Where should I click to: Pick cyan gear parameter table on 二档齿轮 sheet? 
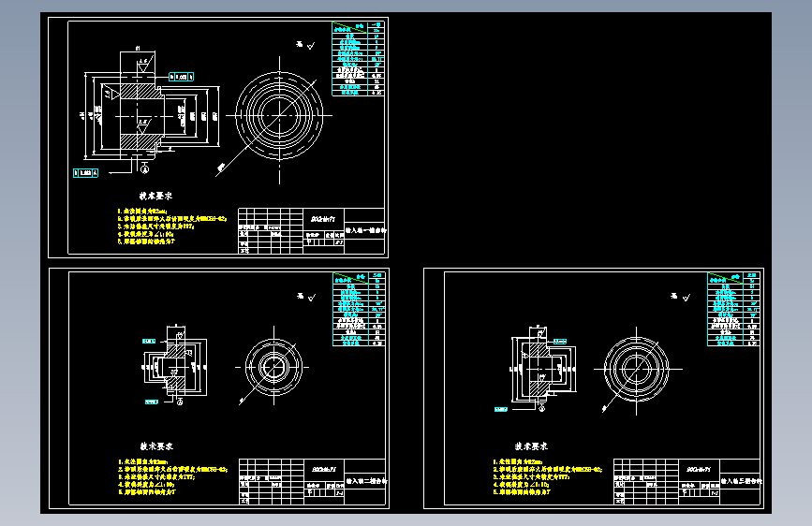(359, 309)
